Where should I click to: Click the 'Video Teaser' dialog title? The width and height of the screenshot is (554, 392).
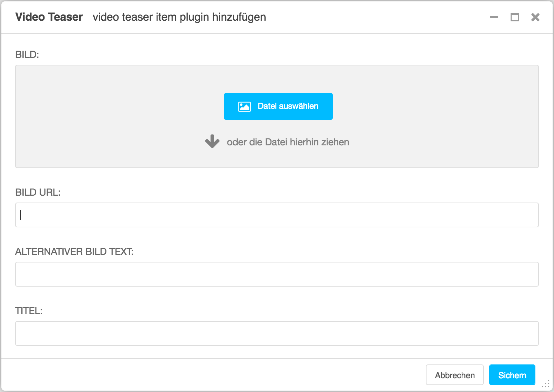click(49, 17)
